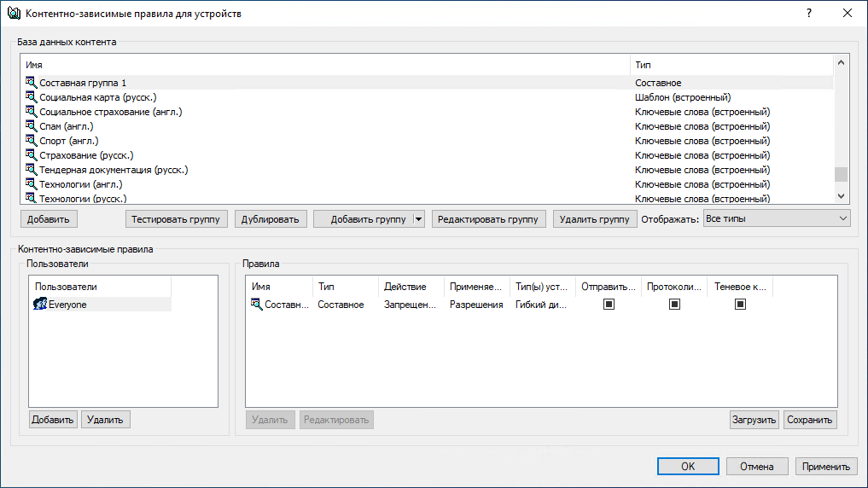
Task: Click Шаблон (встроенный) type cell
Action: click(x=683, y=96)
